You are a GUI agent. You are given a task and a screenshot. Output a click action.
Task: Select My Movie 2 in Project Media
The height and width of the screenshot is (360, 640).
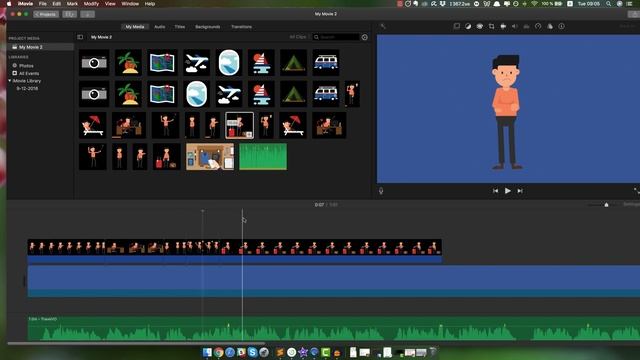click(x=40, y=47)
